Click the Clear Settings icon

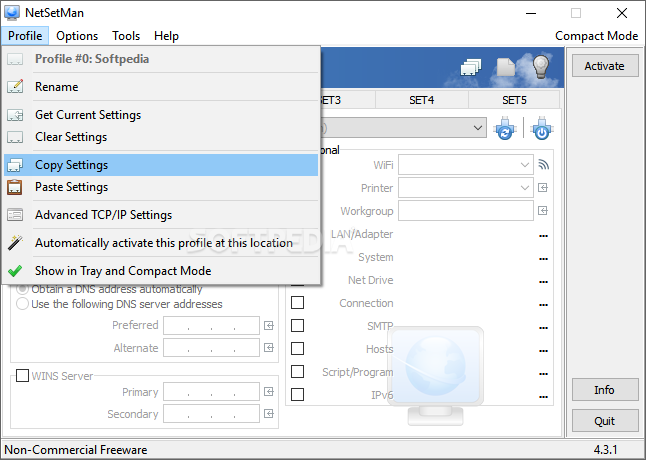[15, 137]
